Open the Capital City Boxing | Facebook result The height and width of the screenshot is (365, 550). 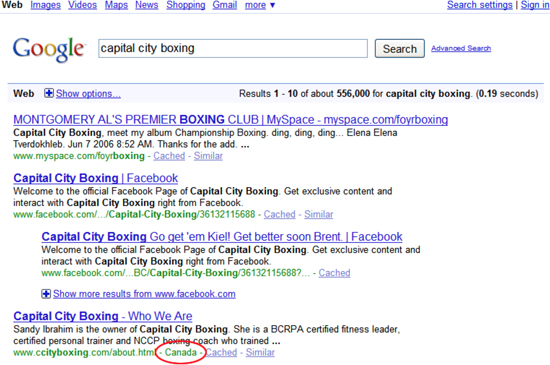(95, 178)
